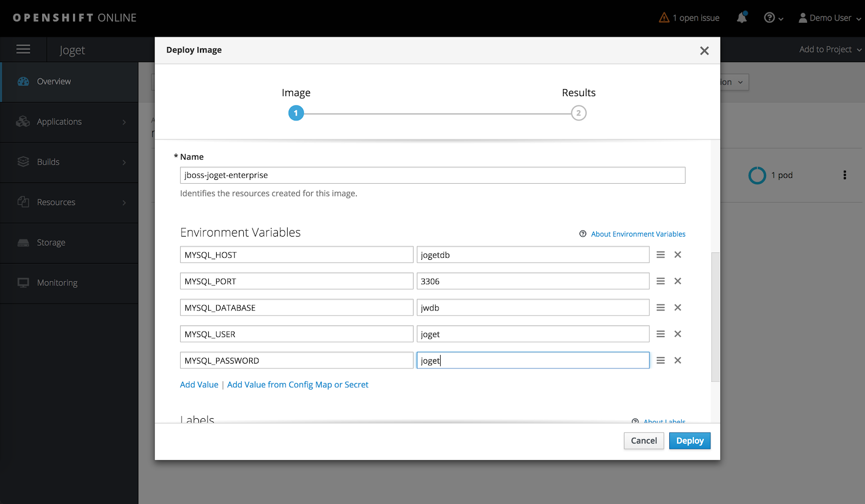Image resolution: width=865 pixels, height=504 pixels.
Task: Expand Applications in the sidebar
Action: click(x=69, y=122)
